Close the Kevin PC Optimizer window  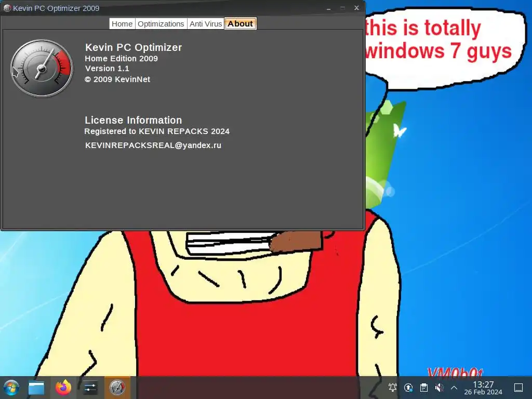coord(356,8)
